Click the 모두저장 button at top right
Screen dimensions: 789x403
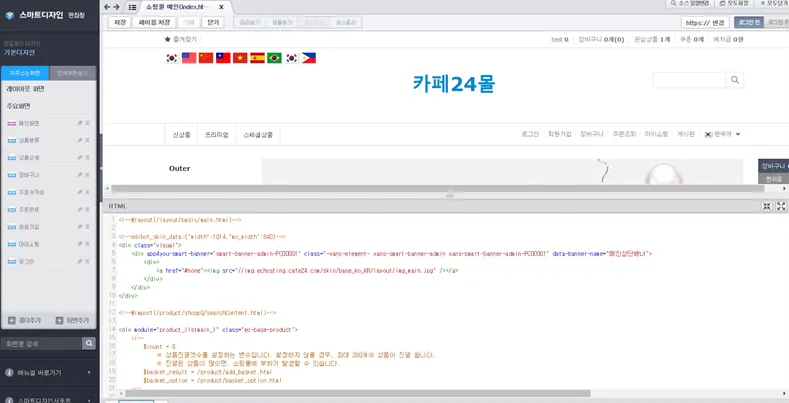(x=733, y=4)
